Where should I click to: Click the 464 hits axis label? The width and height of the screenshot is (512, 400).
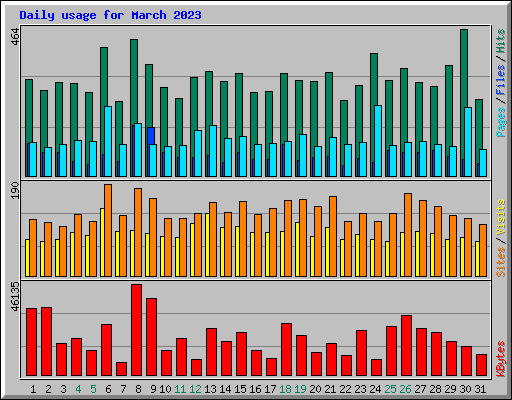point(15,37)
